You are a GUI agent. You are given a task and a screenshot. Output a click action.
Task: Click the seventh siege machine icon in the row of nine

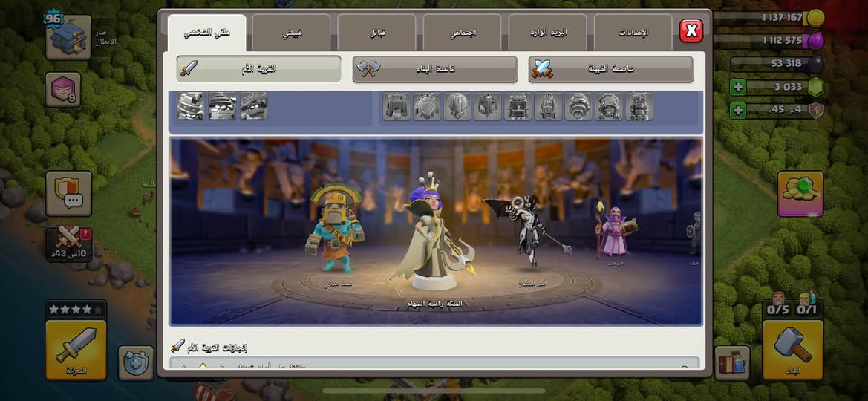click(x=578, y=106)
